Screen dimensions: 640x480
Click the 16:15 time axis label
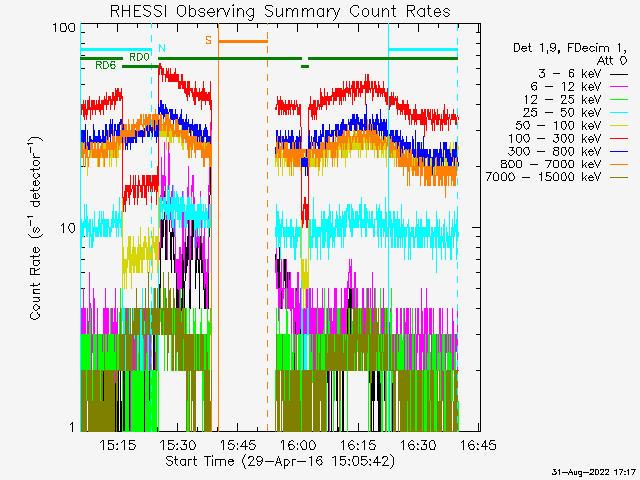point(358,445)
